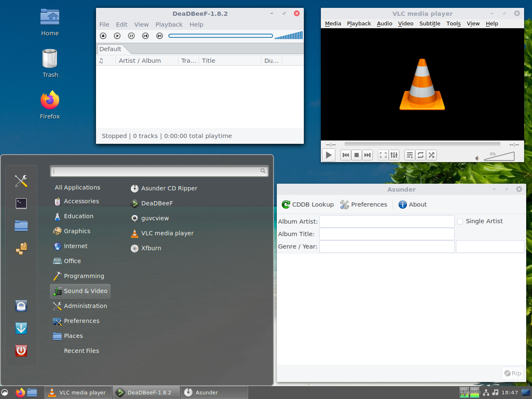
Task: Open Asunder Preferences
Action: 364,204
